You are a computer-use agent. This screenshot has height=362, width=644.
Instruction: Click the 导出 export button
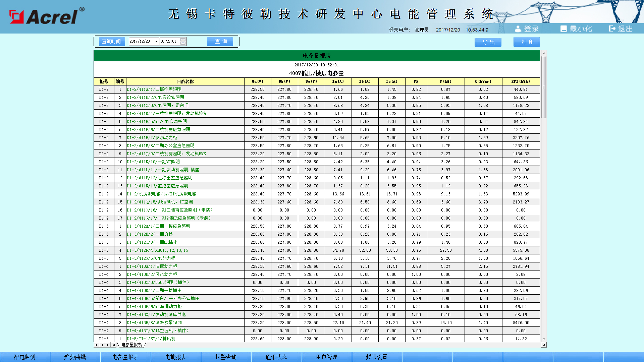coord(488,42)
